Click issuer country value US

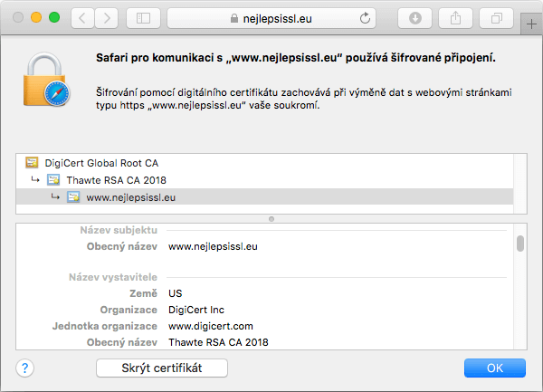click(176, 293)
